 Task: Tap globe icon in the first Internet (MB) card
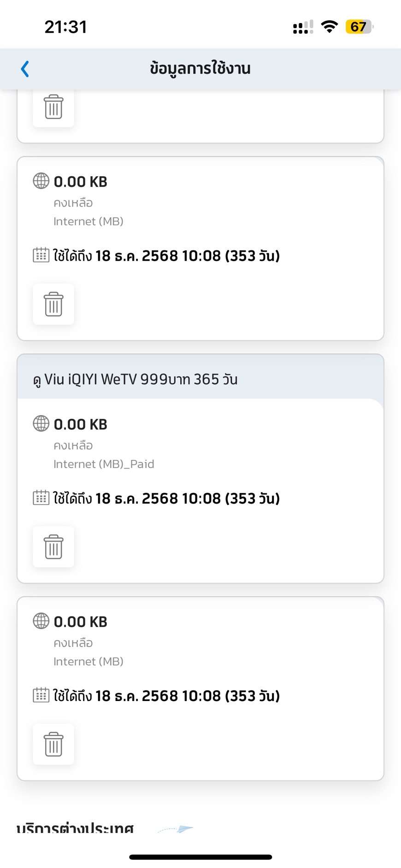(x=41, y=181)
